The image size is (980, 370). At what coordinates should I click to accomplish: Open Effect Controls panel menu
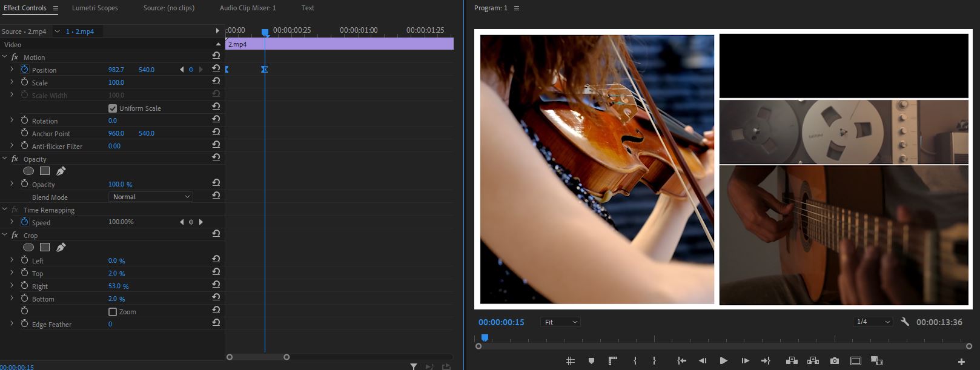point(55,8)
